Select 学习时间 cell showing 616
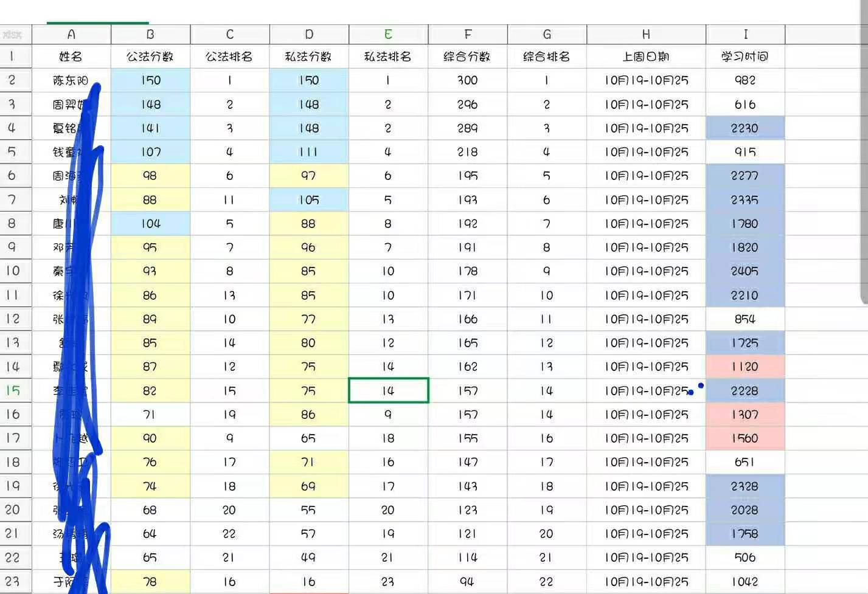Image resolution: width=868 pixels, height=594 pixels. 745,105
